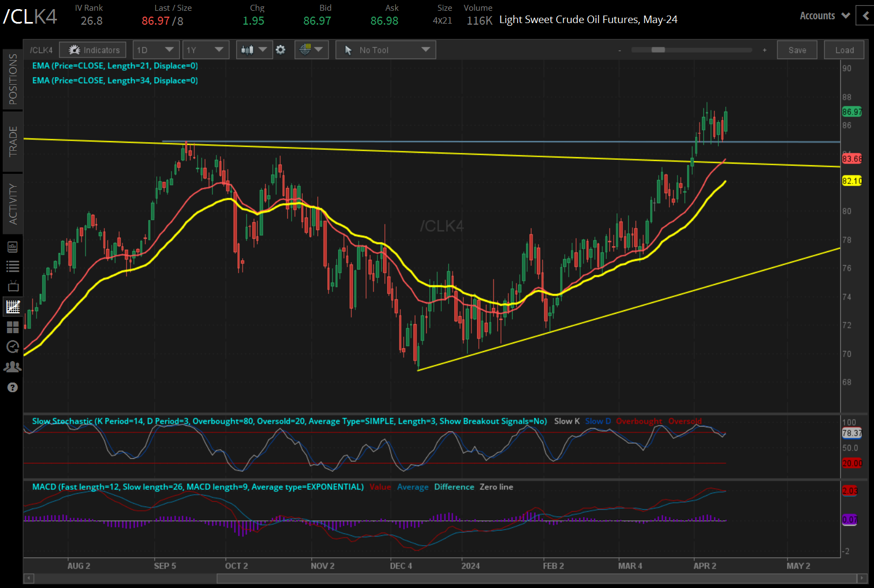The width and height of the screenshot is (874, 588).
Task: Click the Help question mark icon
Action: (13, 387)
